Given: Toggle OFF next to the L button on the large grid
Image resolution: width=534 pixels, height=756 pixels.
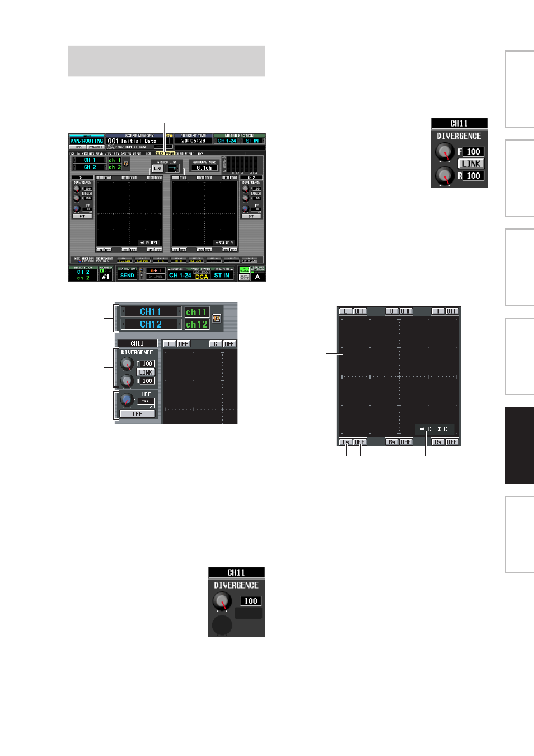Looking at the screenshot, I should point(359,311).
